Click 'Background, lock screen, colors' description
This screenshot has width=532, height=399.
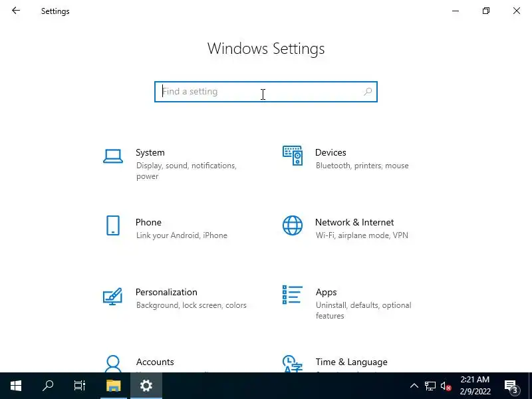coord(192,305)
